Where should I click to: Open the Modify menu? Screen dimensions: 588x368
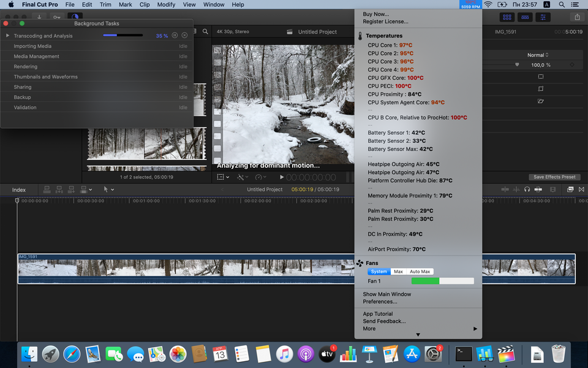point(166,4)
